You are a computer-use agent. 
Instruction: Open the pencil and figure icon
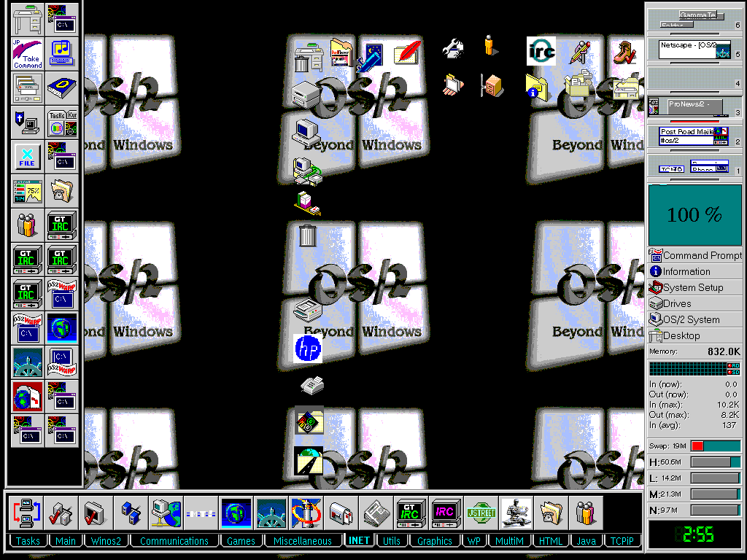581,52
